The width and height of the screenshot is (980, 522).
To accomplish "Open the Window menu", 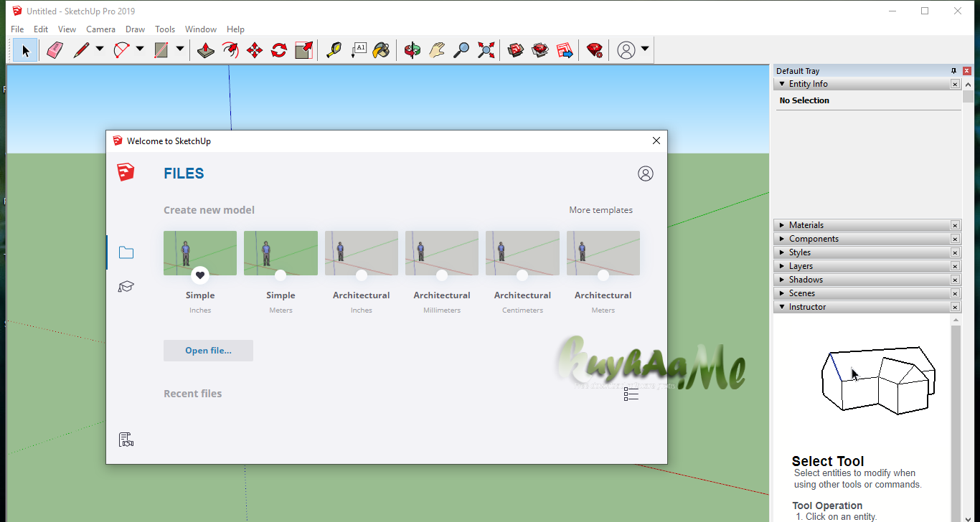I will [x=201, y=29].
